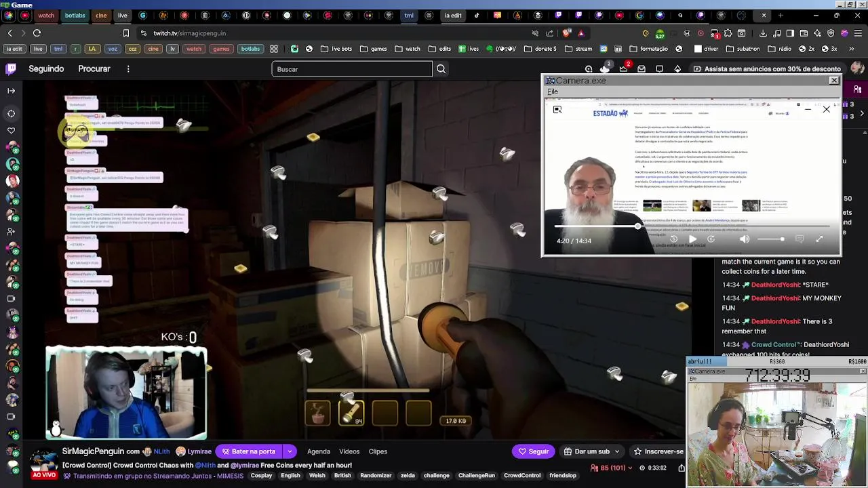Open the browser hamburger main menu
Image resolution: width=868 pixels, height=488 pixels.
click(858, 33)
